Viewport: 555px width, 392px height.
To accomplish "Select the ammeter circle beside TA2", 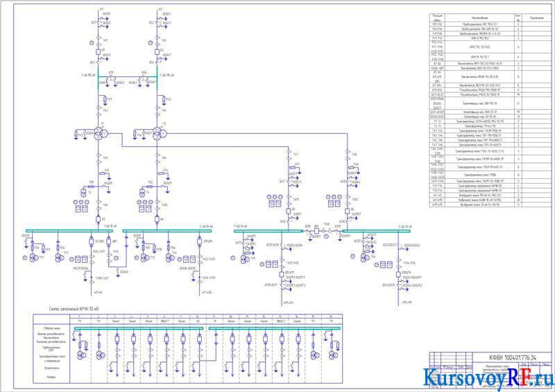I will click(x=151, y=43).
